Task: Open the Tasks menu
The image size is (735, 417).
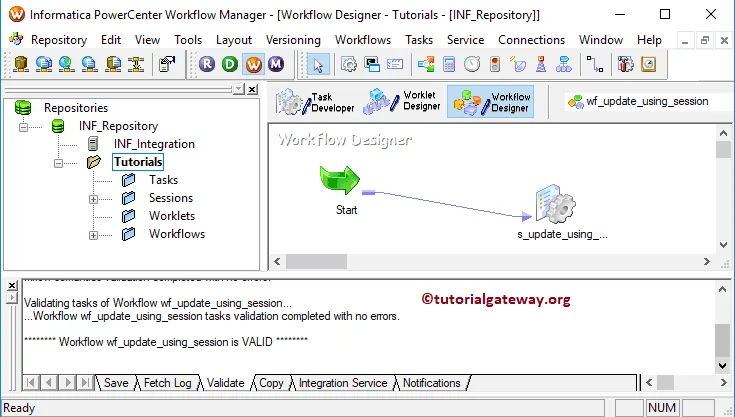Action: (419, 40)
